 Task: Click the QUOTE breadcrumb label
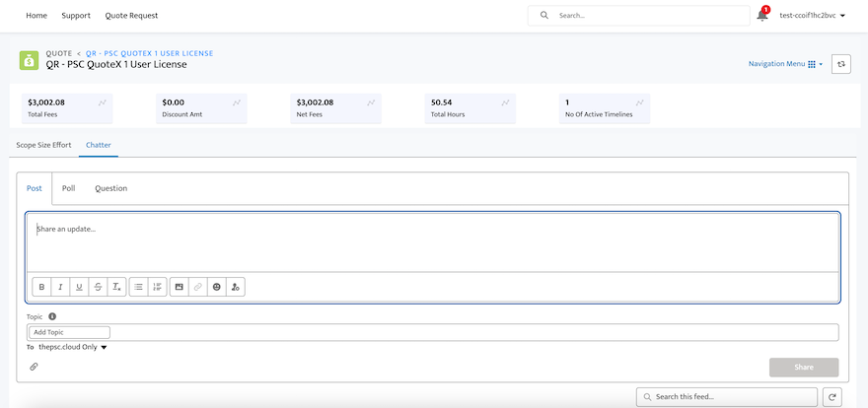click(x=59, y=53)
